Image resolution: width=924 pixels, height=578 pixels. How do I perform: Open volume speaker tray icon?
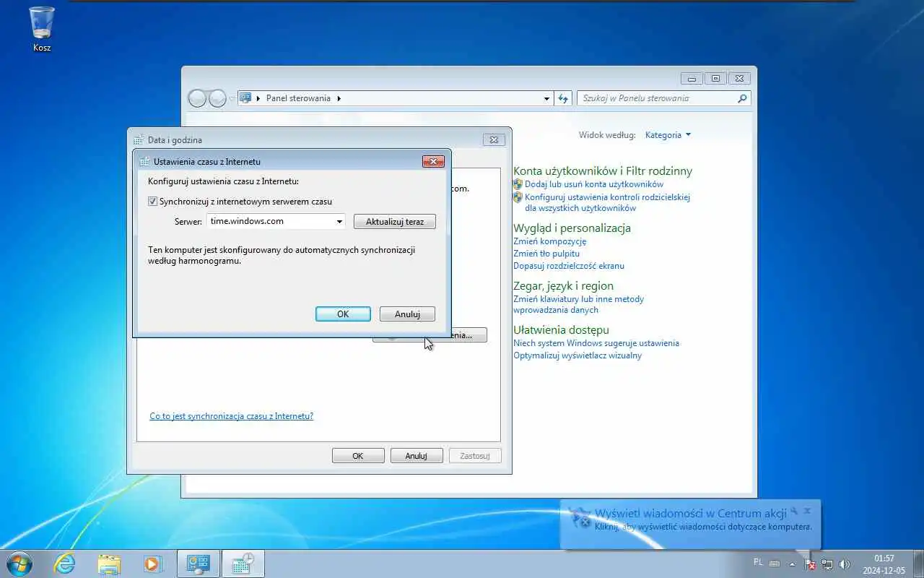coord(845,564)
